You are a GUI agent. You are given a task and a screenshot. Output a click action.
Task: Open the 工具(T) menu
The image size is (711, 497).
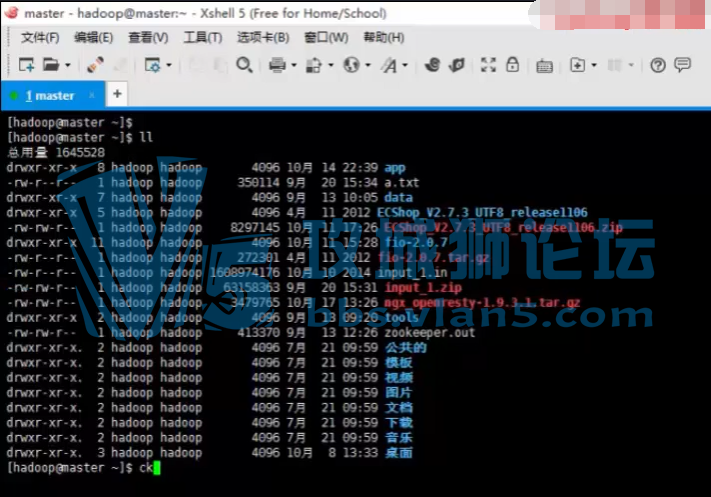(x=203, y=38)
